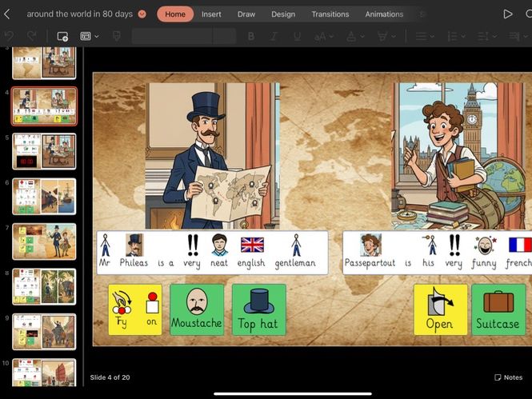Screen dimensions: 532x399
Task: Toggle italic formatting
Action: (274, 36)
